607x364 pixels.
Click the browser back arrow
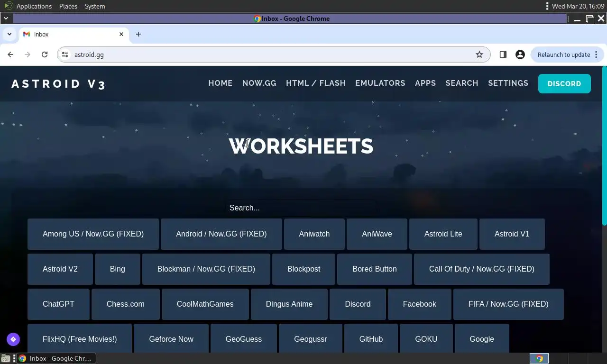(10, 55)
